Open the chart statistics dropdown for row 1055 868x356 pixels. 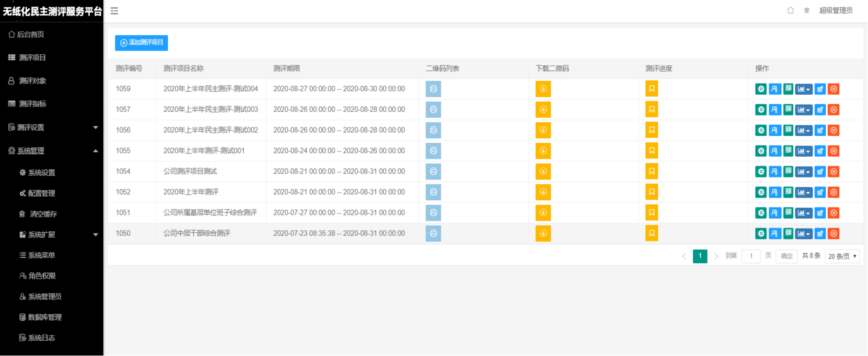coord(804,151)
